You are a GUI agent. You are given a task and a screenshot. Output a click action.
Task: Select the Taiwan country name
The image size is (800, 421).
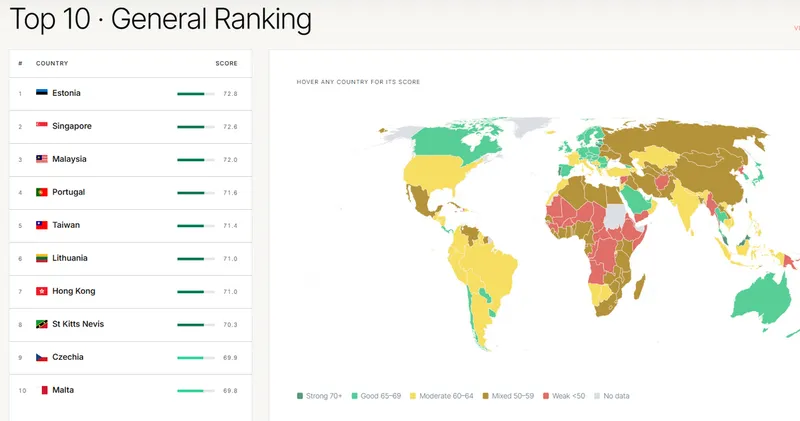(66, 225)
